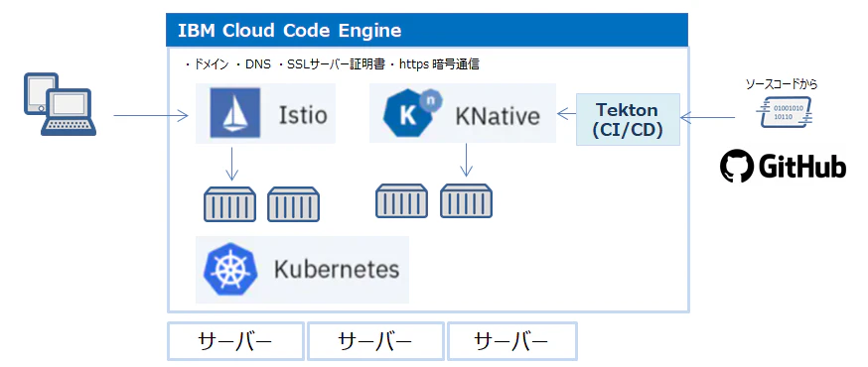Click the second container icon under KNative
This screenshot has height=367, width=868.
[x=466, y=200]
